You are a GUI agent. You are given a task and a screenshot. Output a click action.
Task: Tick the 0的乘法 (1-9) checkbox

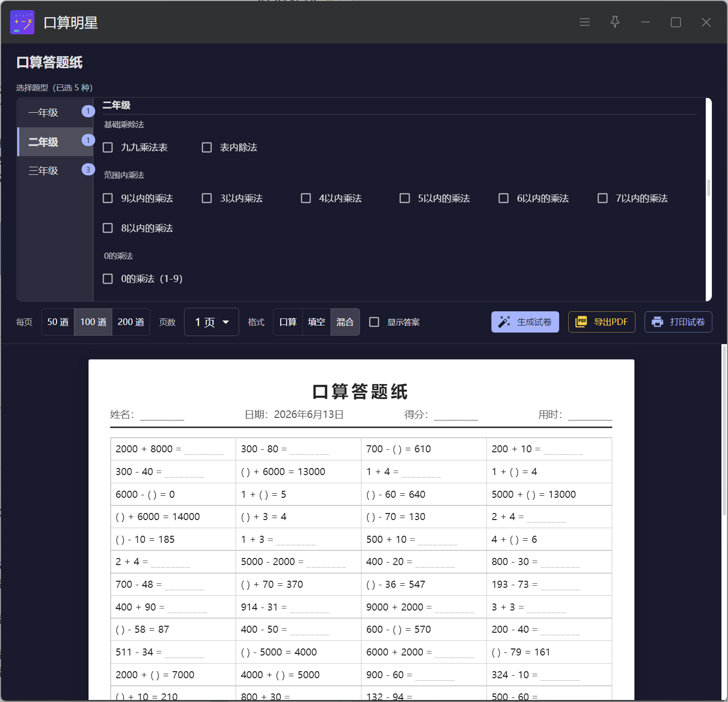click(108, 279)
